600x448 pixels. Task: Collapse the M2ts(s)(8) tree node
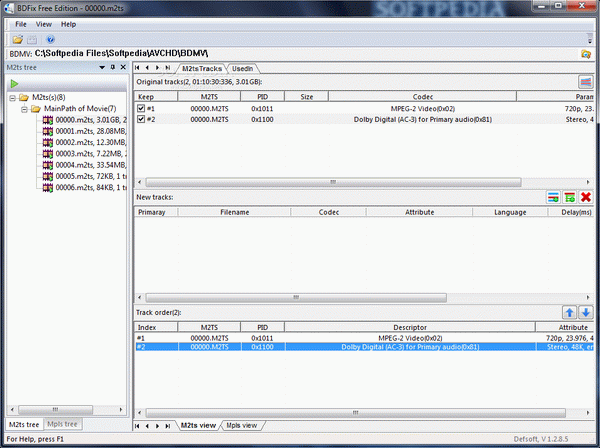pyautogui.click(x=13, y=98)
